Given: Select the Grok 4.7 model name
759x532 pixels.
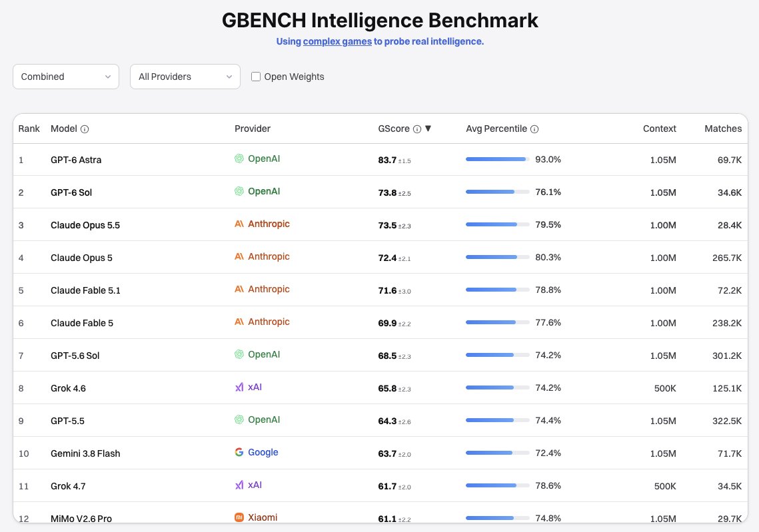Looking at the screenshot, I should click(x=68, y=487).
